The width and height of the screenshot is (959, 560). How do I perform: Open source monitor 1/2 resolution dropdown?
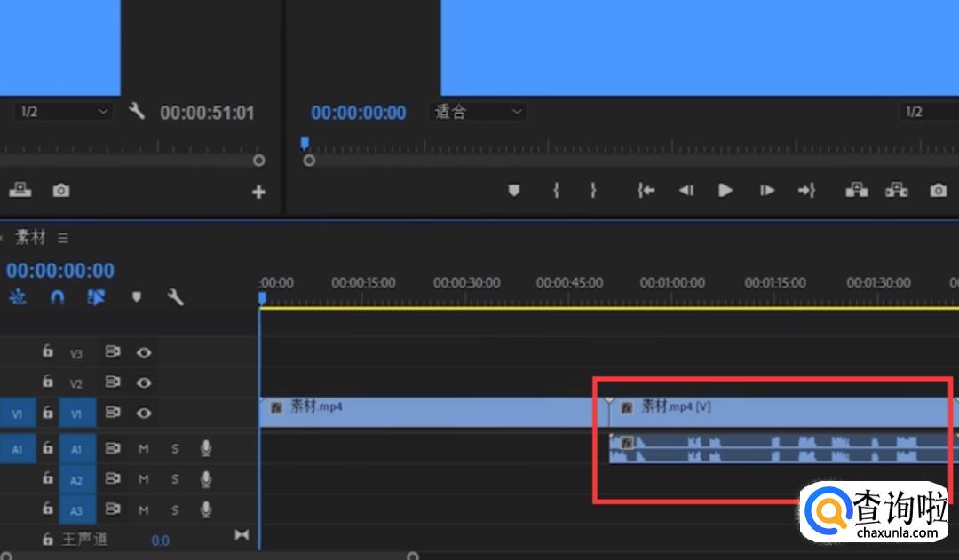[64, 112]
